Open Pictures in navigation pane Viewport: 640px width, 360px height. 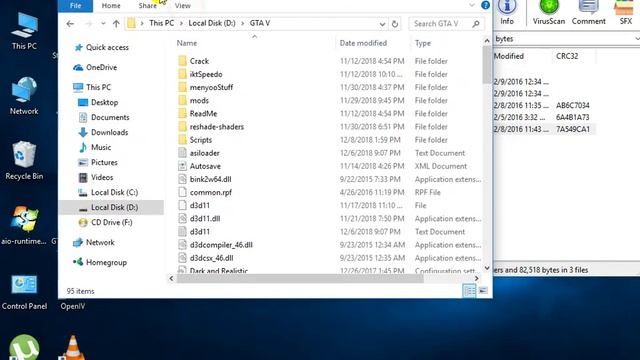point(98,162)
